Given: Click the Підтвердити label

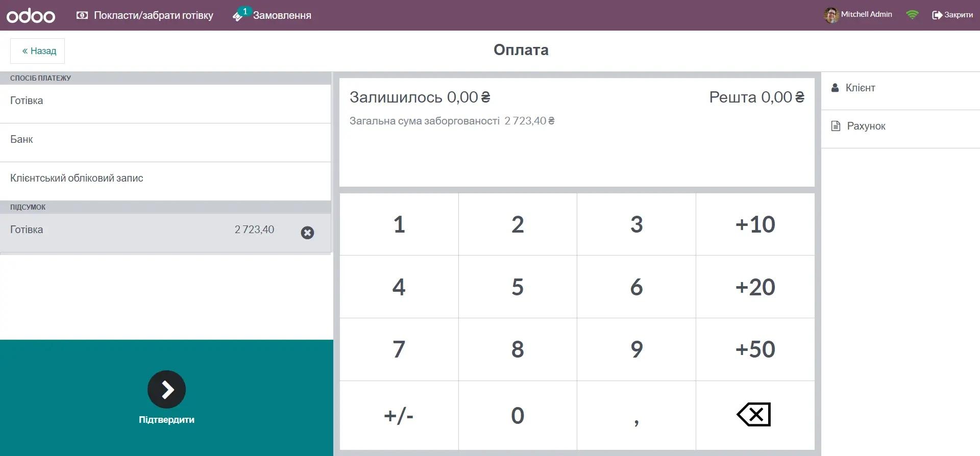Looking at the screenshot, I should click(x=166, y=420).
